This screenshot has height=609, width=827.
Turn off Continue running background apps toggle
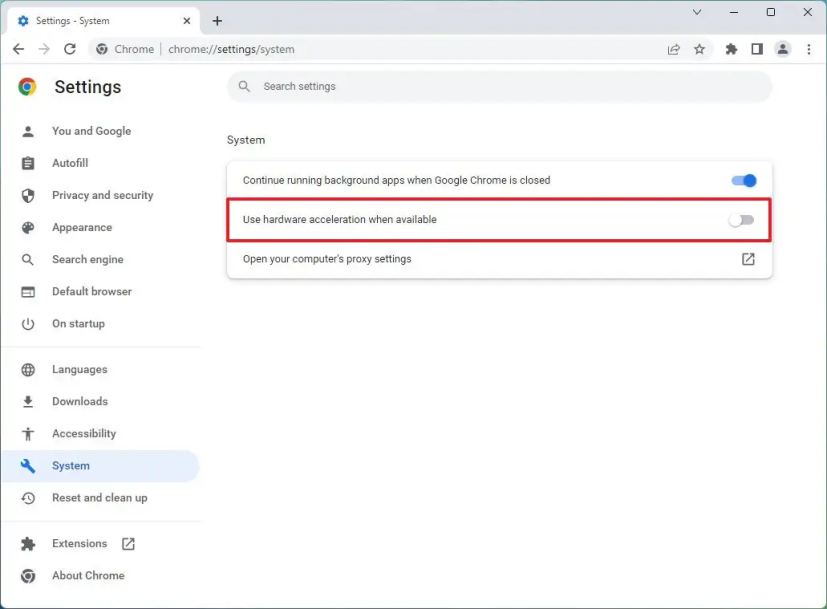click(744, 180)
